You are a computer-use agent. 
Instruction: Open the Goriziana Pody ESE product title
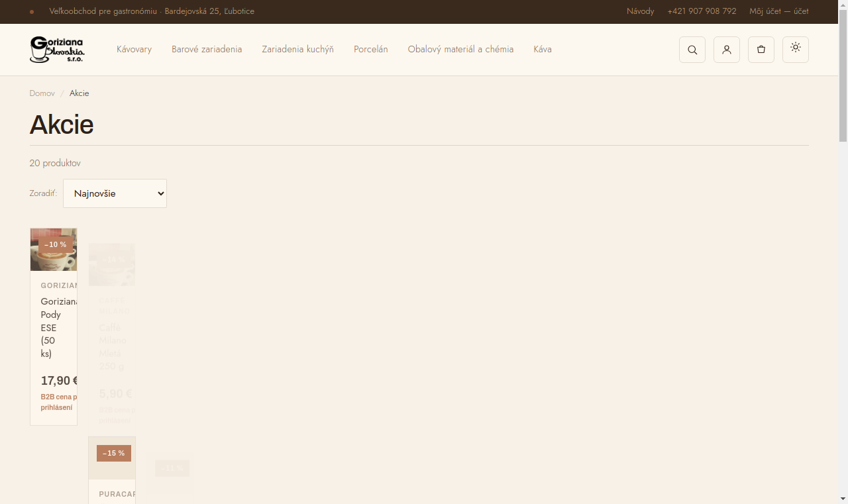point(58,328)
